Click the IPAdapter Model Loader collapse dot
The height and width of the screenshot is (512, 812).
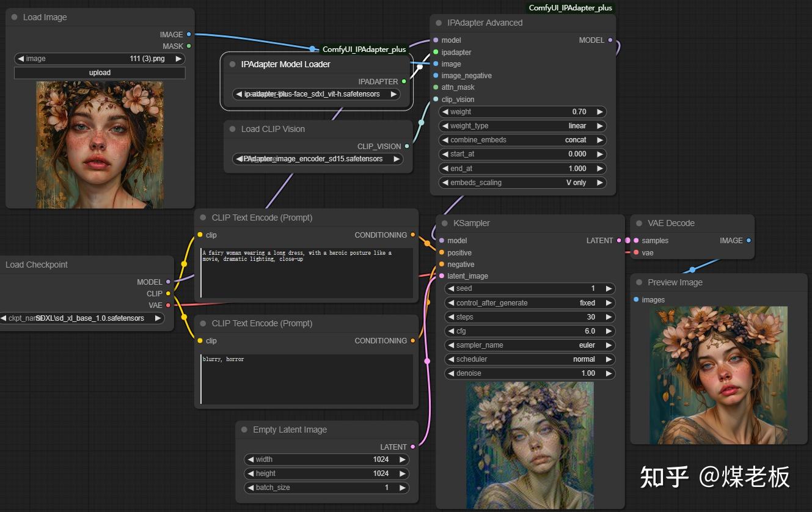click(x=232, y=64)
